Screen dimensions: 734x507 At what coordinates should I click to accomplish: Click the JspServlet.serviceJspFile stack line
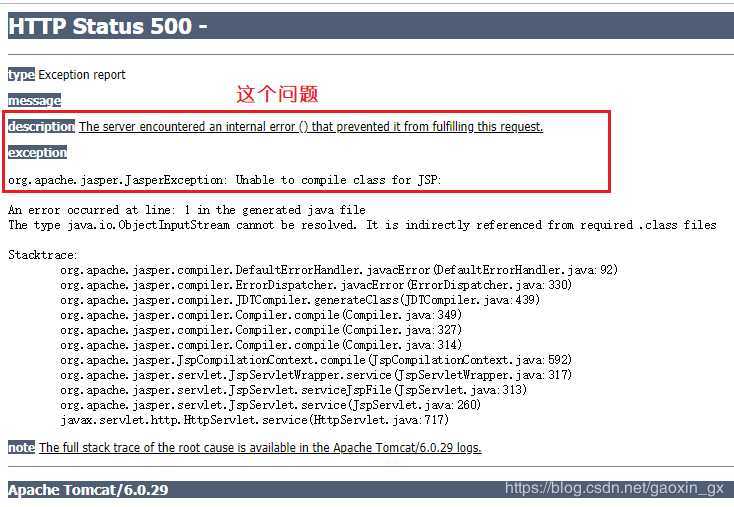[294, 390]
